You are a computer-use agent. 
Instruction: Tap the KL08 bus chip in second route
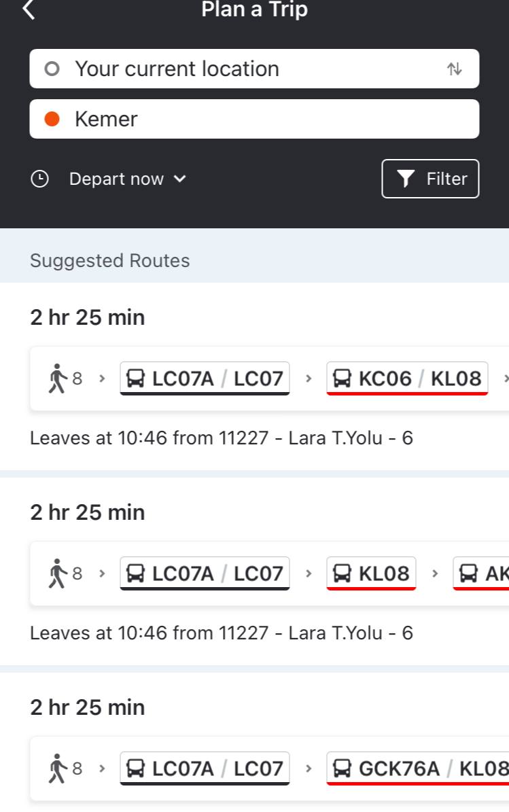pyautogui.click(x=371, y=573)
